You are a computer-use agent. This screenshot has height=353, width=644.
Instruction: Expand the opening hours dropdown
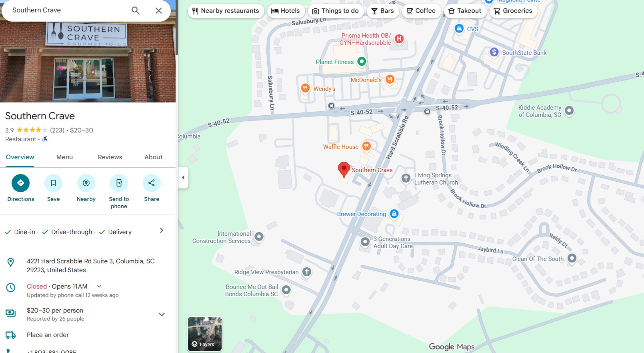click(x=99, y=286)
